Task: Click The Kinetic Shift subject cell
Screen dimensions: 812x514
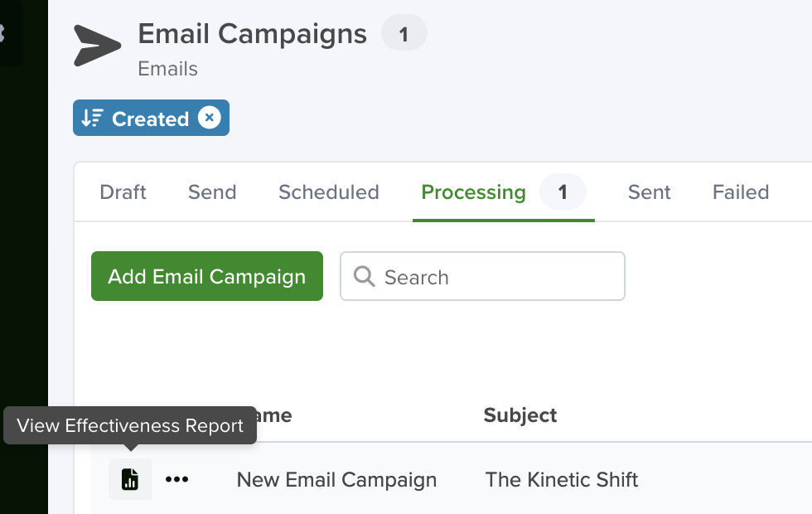Action: [x=562, y=479]
